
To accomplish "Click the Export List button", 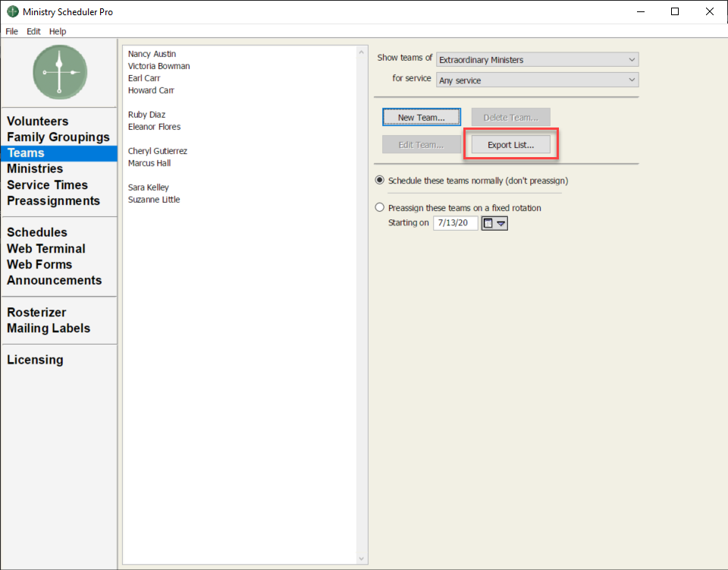I will click(x=510, y=144).
